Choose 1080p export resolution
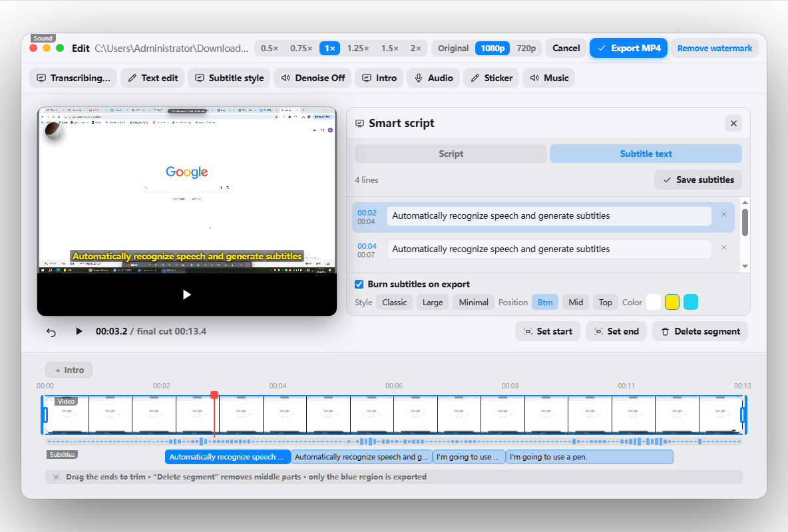 [492, 49]
